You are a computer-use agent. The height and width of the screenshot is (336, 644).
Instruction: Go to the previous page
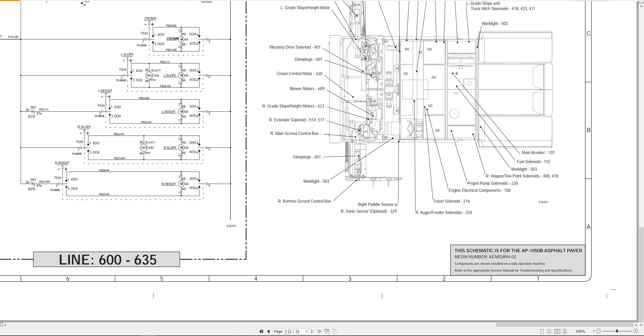pos(268,331)
